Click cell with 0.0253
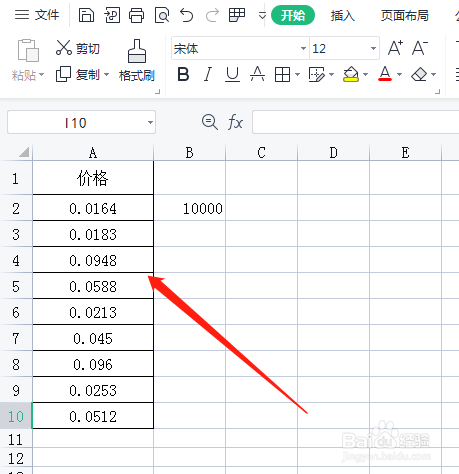This screenshot has height=474, width=459. tap(93, 390)
